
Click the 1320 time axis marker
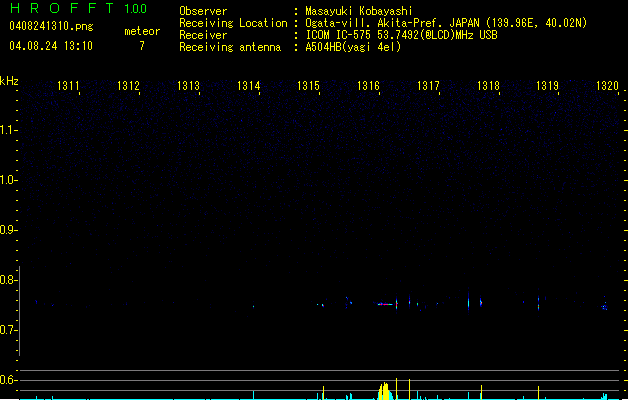click(x=607, y=86)
